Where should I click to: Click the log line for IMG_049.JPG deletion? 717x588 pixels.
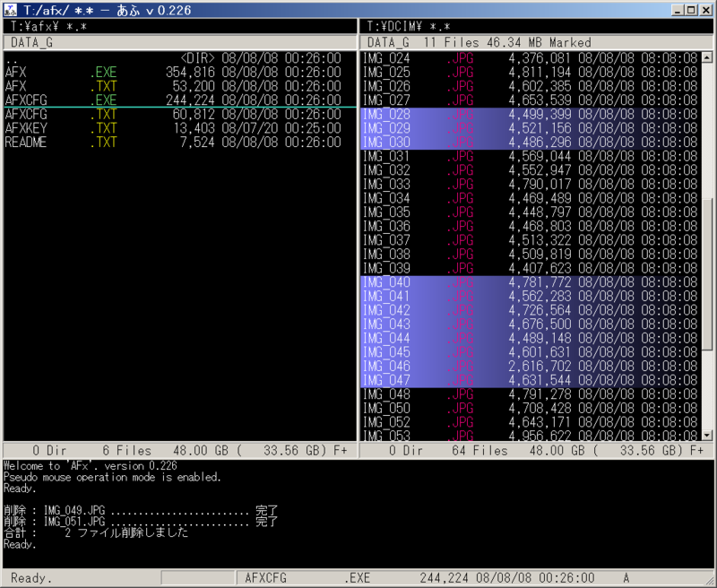pos(141,510)
